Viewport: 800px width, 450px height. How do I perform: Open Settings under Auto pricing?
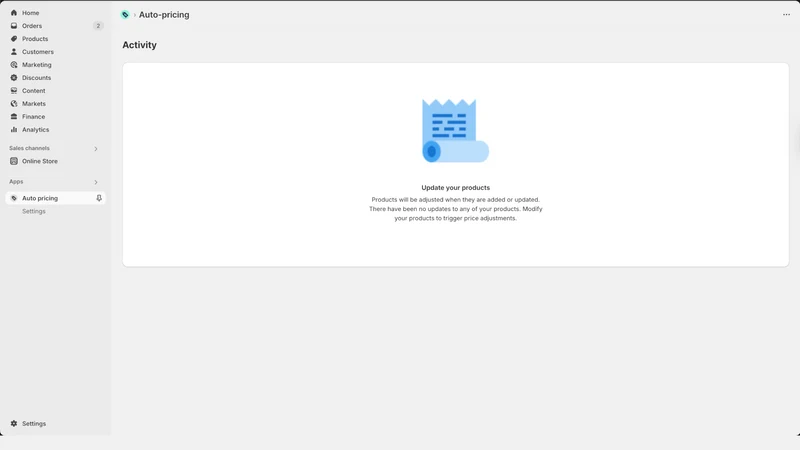tap(34, 211)
